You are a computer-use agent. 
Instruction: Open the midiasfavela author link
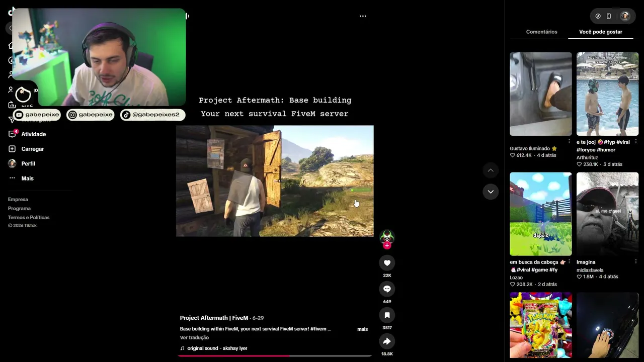[x=590, y=270]
